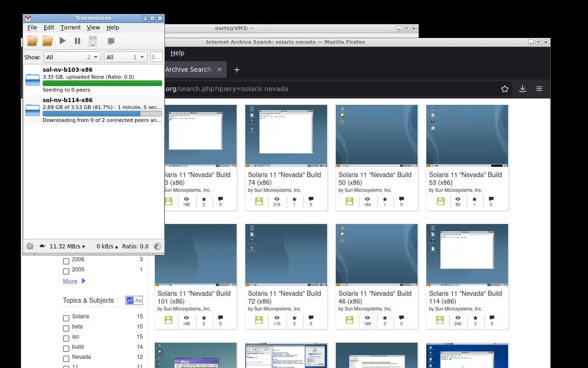Click comments icon on Build 46 (x86) card
The image size is (588, 368).
401,318
